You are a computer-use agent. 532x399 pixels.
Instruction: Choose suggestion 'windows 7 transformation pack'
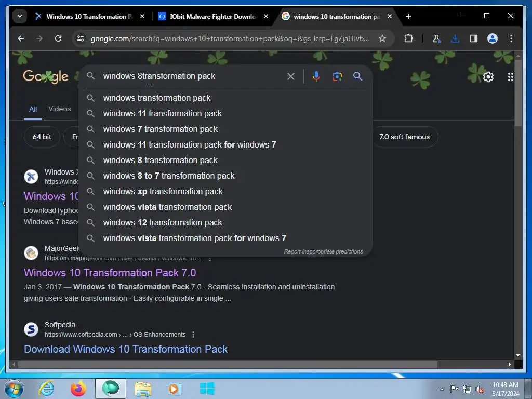click(x=226, y=129)
